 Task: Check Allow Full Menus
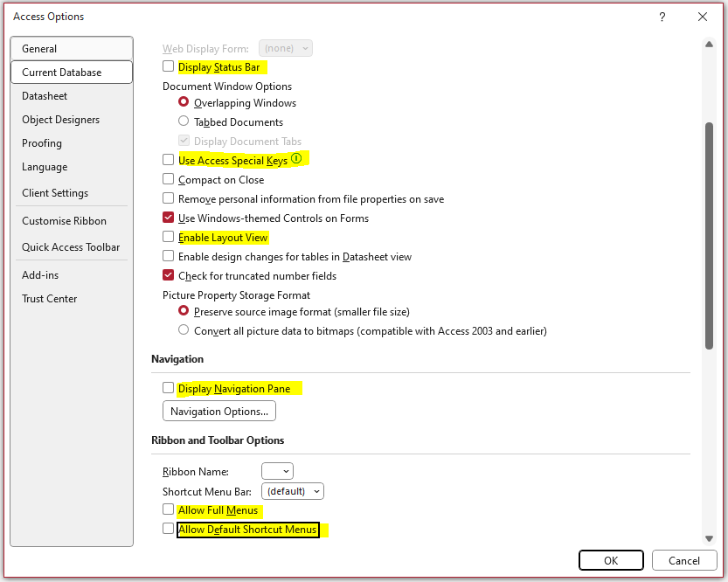(x=168, y=509)
